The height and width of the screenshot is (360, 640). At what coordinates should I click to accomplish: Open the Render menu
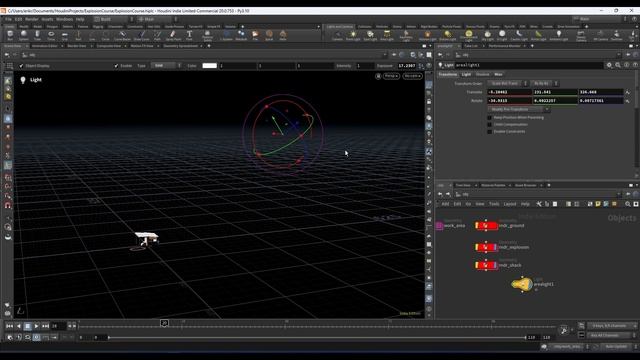coord(32,19)
